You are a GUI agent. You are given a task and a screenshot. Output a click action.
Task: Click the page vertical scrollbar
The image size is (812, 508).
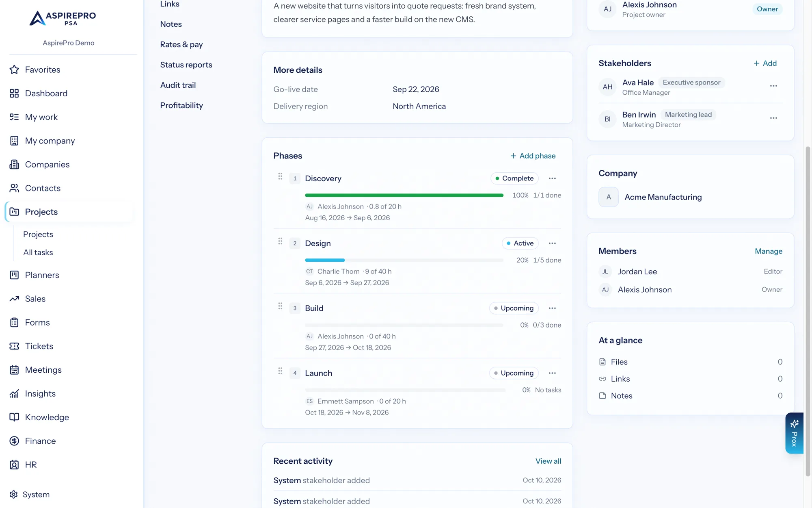tap(808, 311)
